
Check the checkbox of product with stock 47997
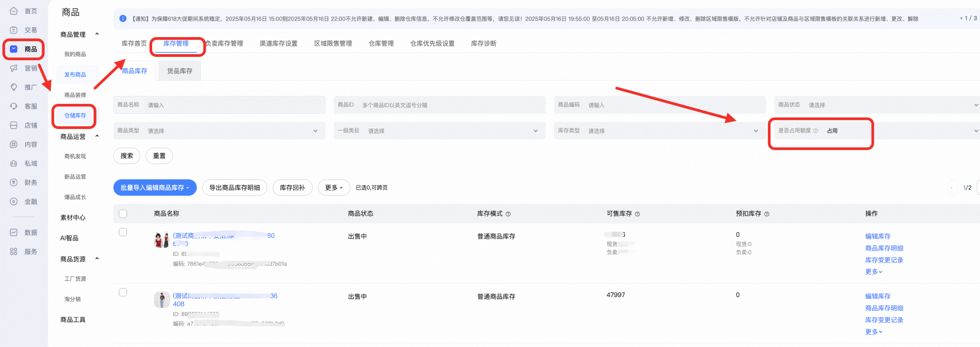[123, 292]
